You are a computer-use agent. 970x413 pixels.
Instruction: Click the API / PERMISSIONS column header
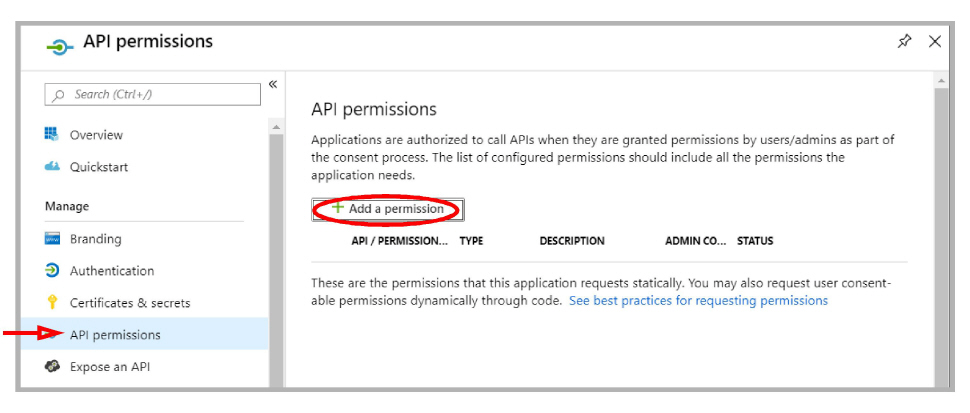tap(400, 241)
